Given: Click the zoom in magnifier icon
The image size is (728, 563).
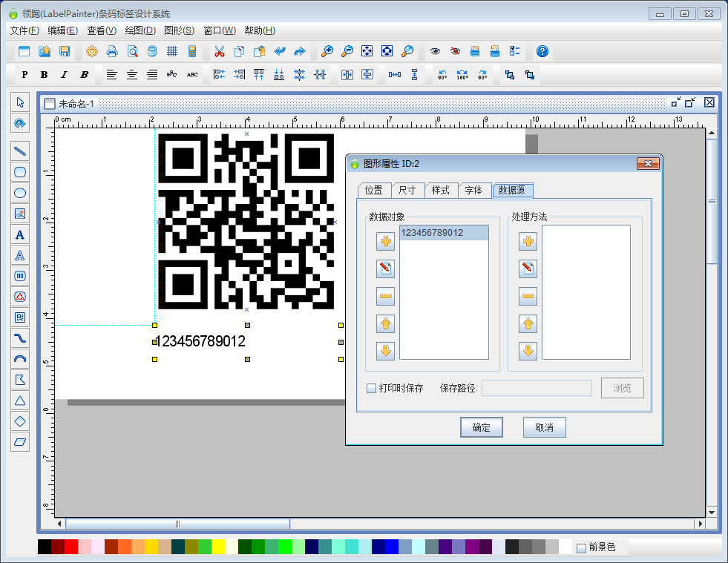Looking at the screenshot, I should [327, 51].
